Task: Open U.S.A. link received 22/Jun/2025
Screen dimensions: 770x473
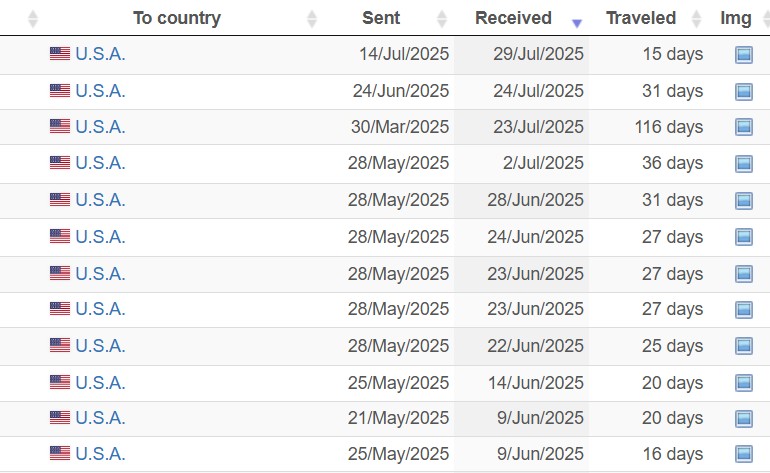Action: pyautogui.click(x=100, y=346)
